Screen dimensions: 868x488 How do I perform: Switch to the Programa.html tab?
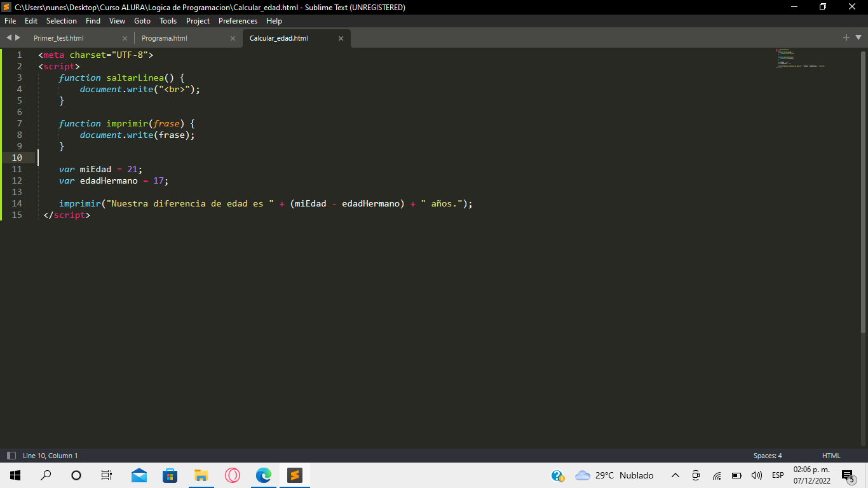pyautogui.click(x=165, y=38)
